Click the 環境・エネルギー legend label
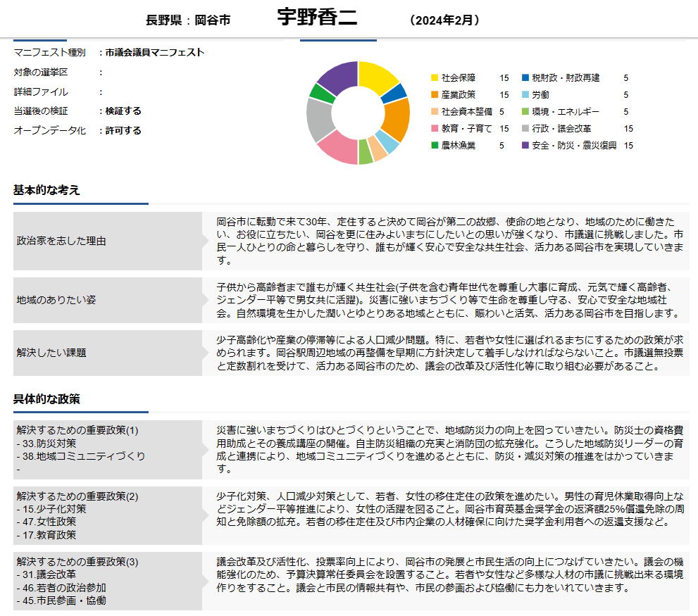This screenshot has height=616, width=698. click(x=566, y=112)
